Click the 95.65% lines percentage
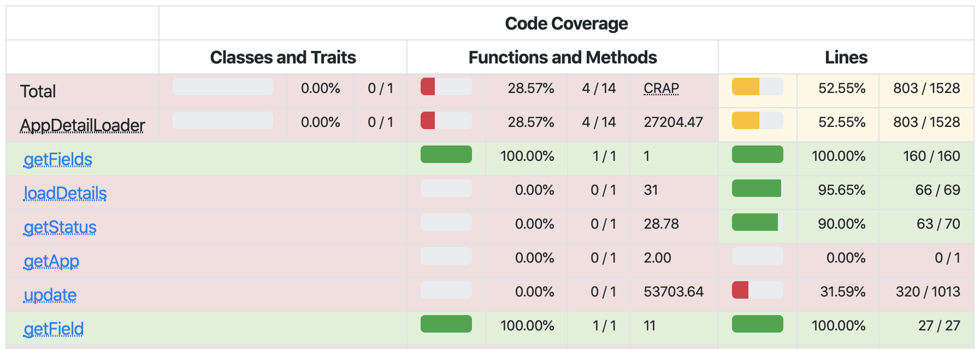The image size is (980, 349). (842, 190)
